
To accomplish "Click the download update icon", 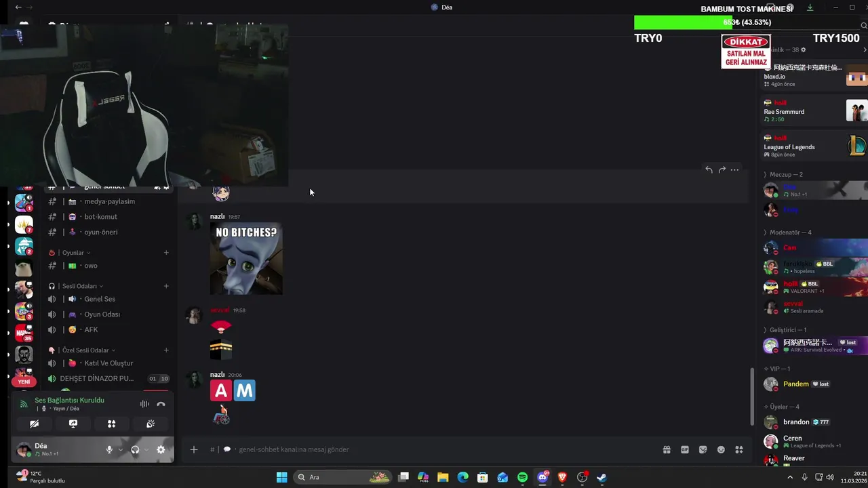I will tap(810, 7).
